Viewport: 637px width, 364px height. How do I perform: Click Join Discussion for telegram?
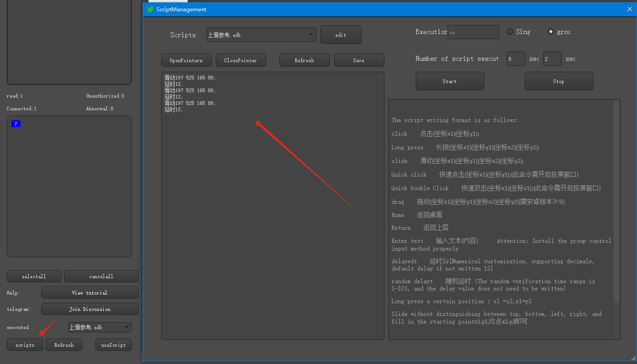(90, 309)
